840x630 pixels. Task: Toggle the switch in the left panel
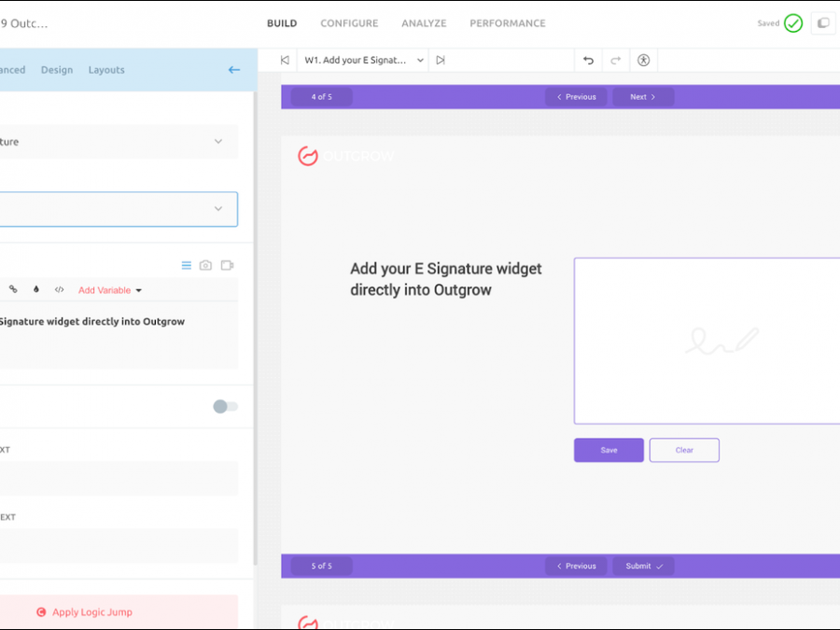(225, 406)
